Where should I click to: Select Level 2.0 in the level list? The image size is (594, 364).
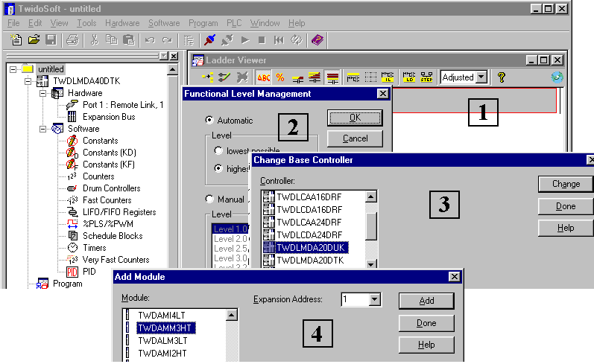tap(230, 239)
